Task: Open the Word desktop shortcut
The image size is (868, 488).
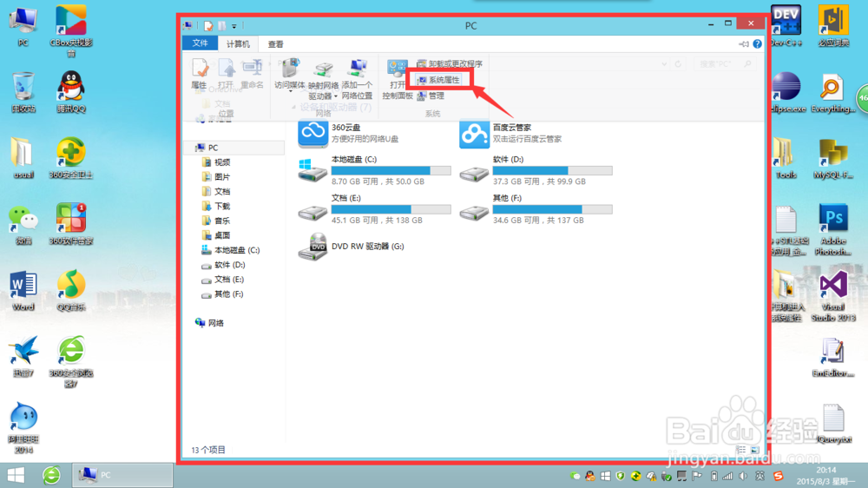Action: coord(23,290)
